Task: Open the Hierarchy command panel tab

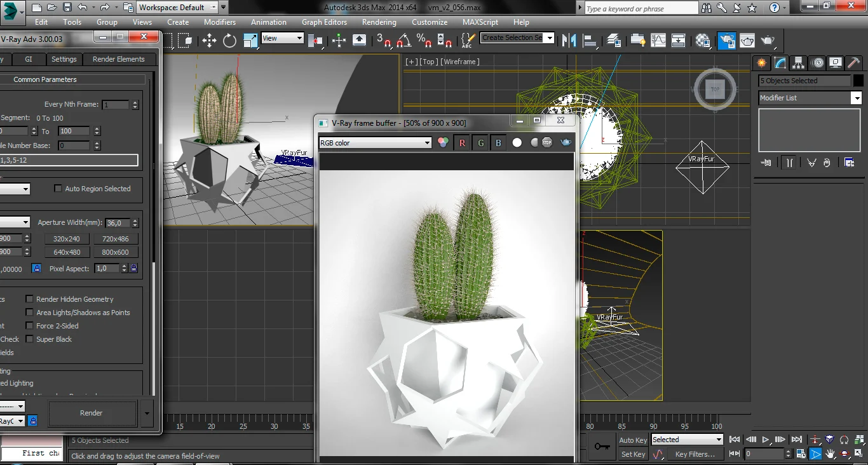Action: click(799, 62)
